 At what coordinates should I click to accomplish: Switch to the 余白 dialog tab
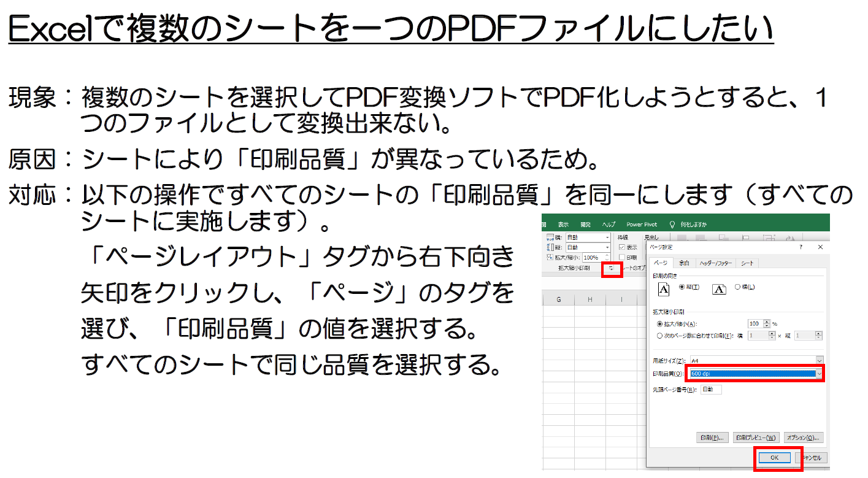click(x=684, y=263)
